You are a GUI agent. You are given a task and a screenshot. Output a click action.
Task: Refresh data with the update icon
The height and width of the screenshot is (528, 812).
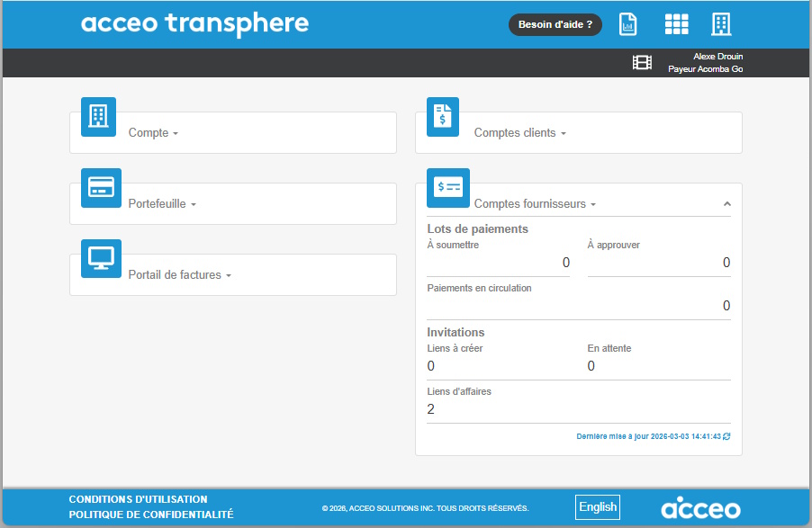click(x=726, y=436)
